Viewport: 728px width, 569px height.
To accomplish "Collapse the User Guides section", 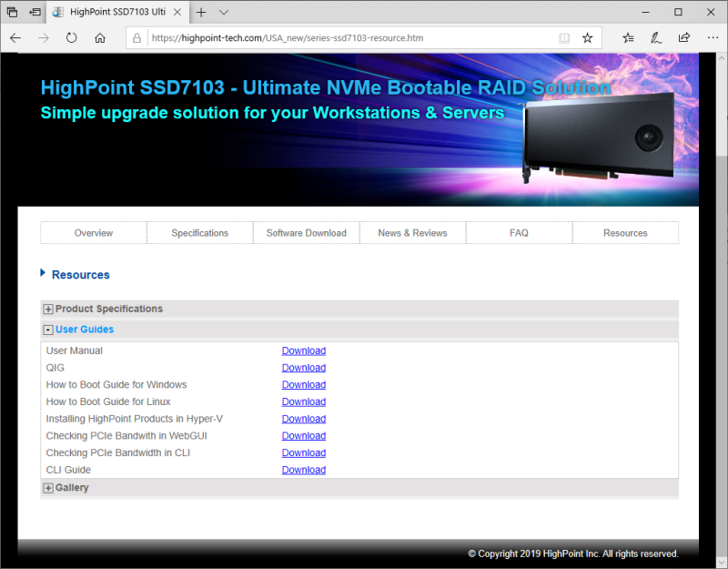I will pos(48,330).
